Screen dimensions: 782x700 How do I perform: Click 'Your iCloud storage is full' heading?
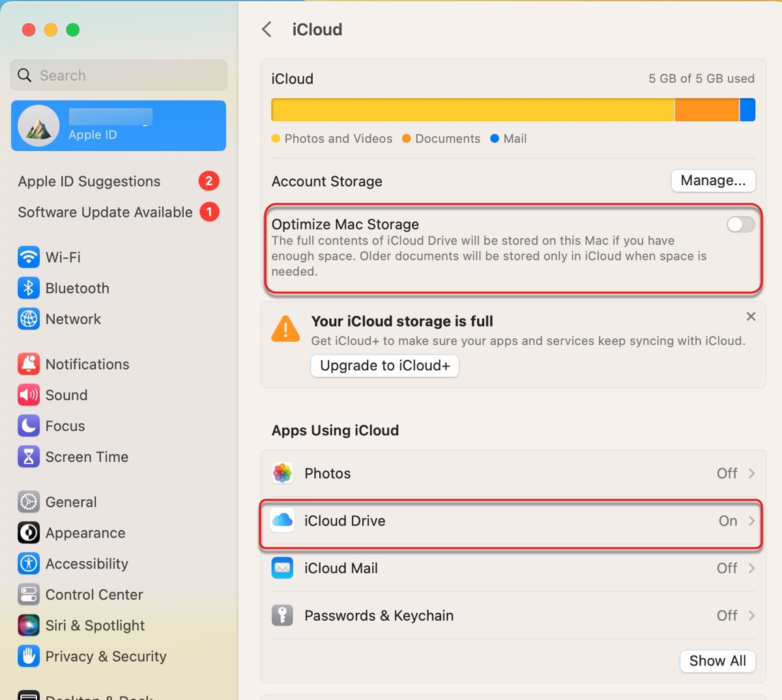point(402,321)
